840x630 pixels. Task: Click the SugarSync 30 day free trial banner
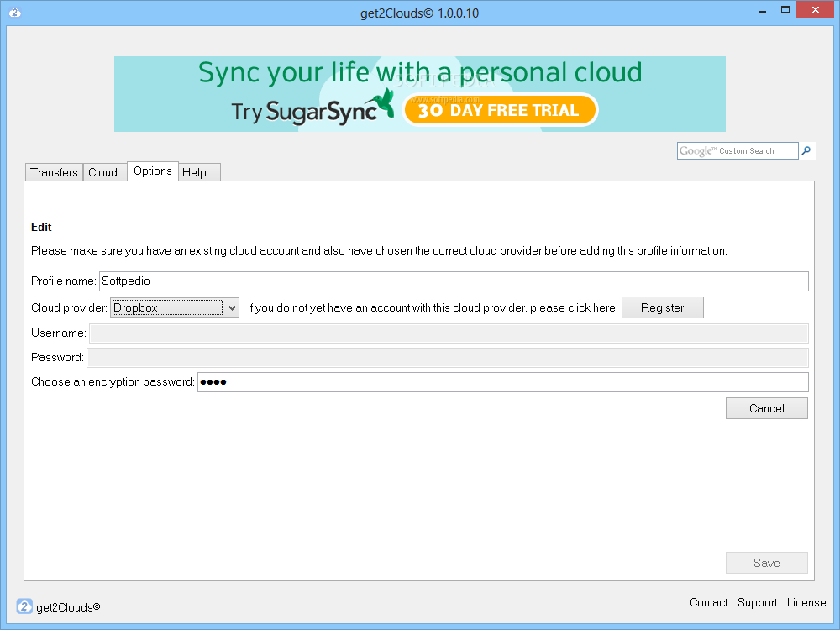[420, 94]
